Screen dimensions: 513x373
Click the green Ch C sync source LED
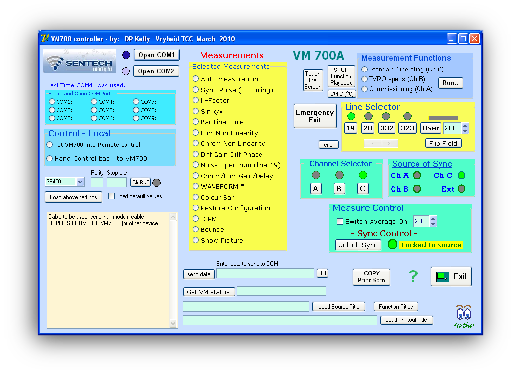(462, 175)
